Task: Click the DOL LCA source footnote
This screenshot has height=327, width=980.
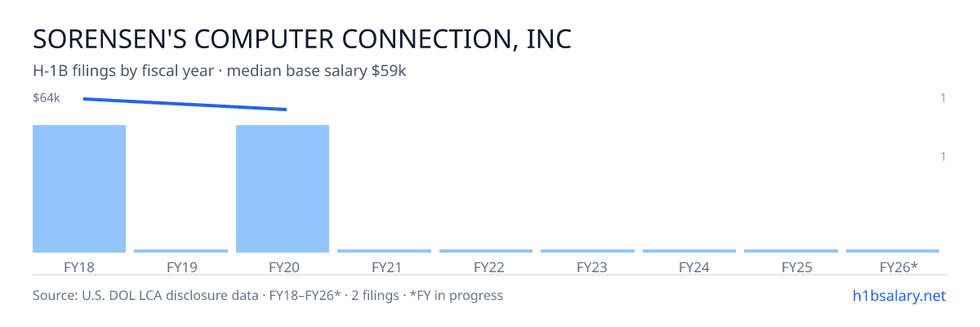Action: [x=268, y=295]
